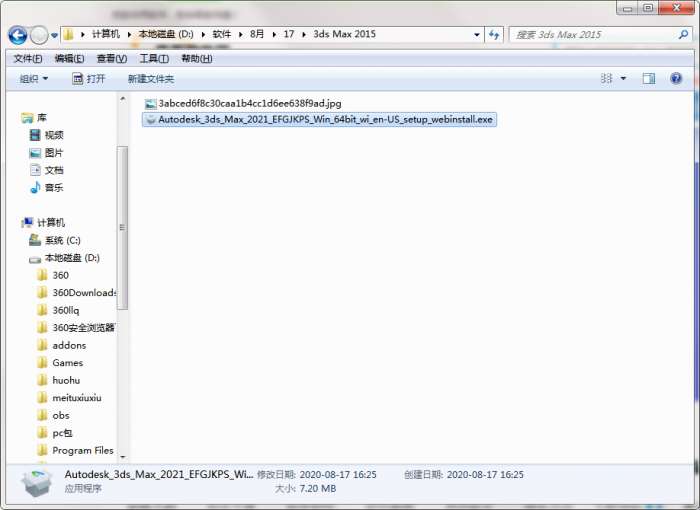Select 计算机 in the address breadcrumb
This screenshot has width=700, height=510.
tap(106, 34)
